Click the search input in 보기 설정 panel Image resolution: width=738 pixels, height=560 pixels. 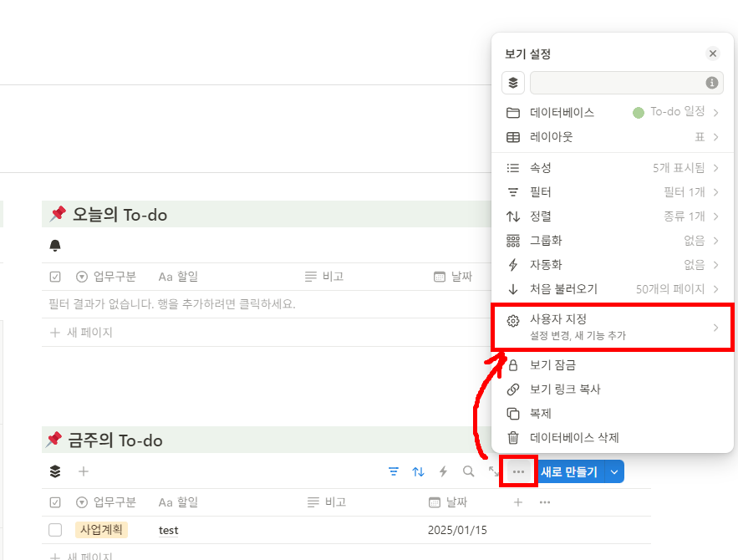coord(625,83)
